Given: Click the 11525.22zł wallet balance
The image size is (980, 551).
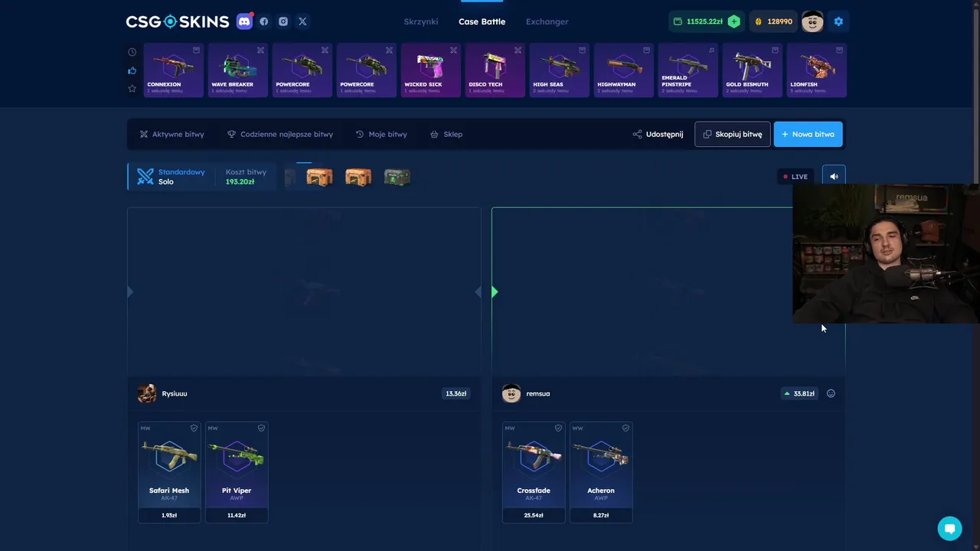Looking at the screenshot, I should pyautogui.click(x=704, y=21).
